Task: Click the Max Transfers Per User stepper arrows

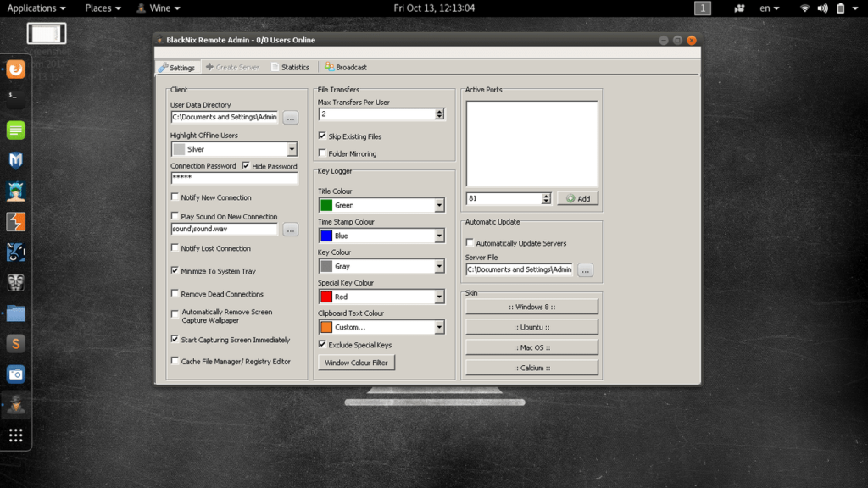Action: pyautogui.click(x=439, y=114)
